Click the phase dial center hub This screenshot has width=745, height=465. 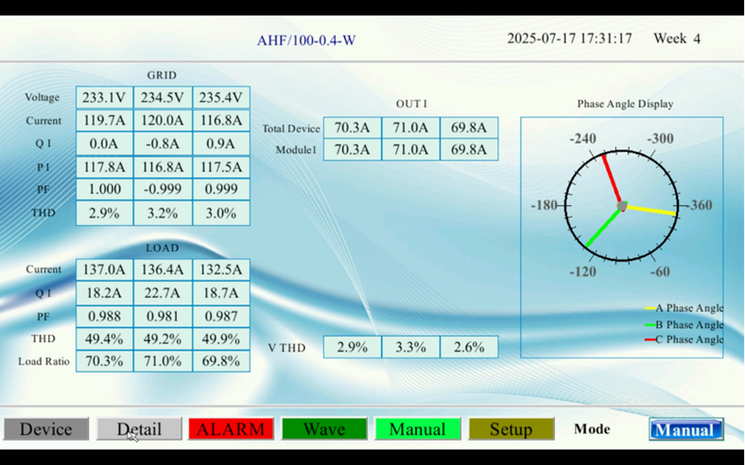pos(622,206)
